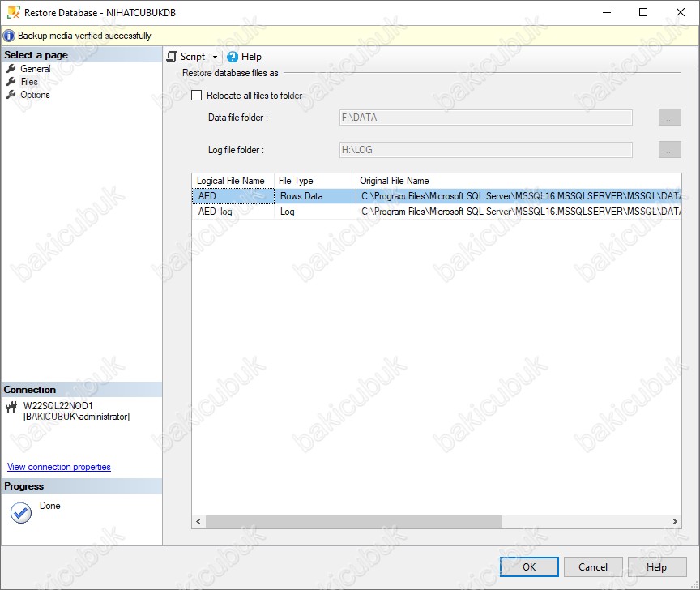Click the AED_log original file path
Screen dimensions: 700x590
tap(519, 212)
